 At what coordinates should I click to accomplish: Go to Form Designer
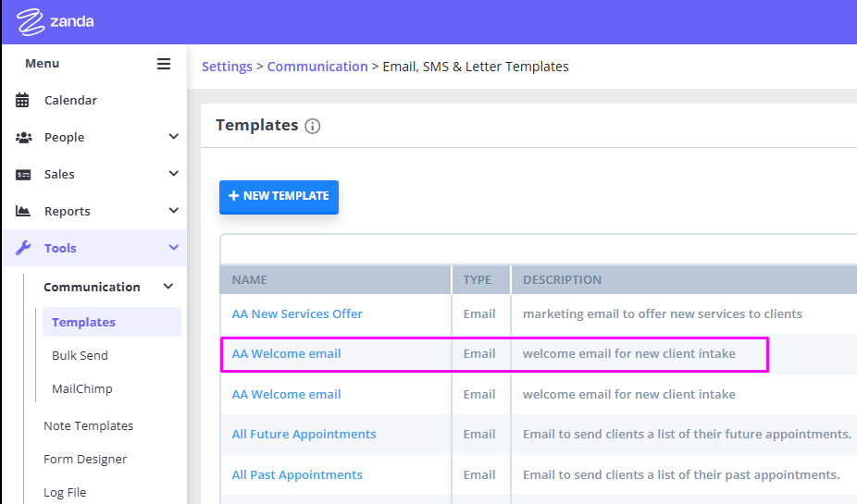85,460
